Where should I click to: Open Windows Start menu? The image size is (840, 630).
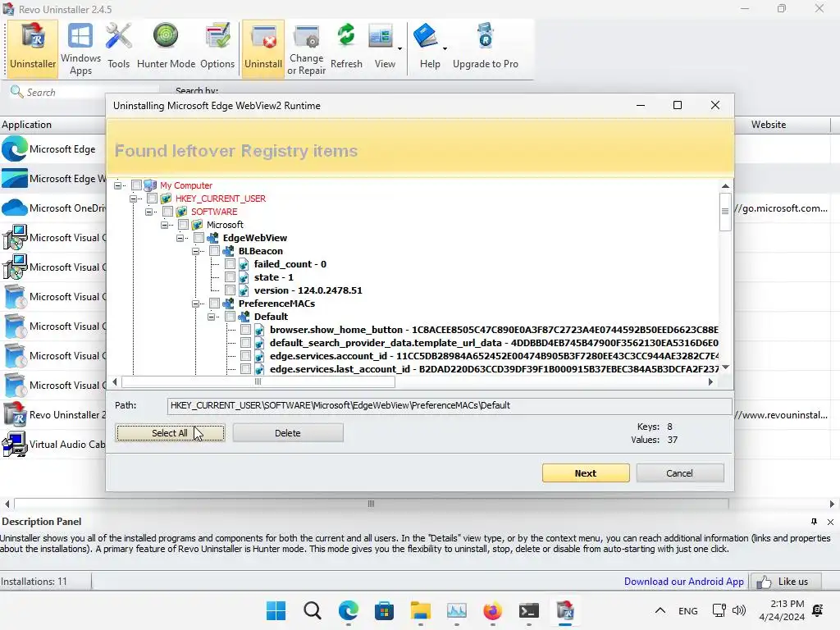(x=276, y=610)
